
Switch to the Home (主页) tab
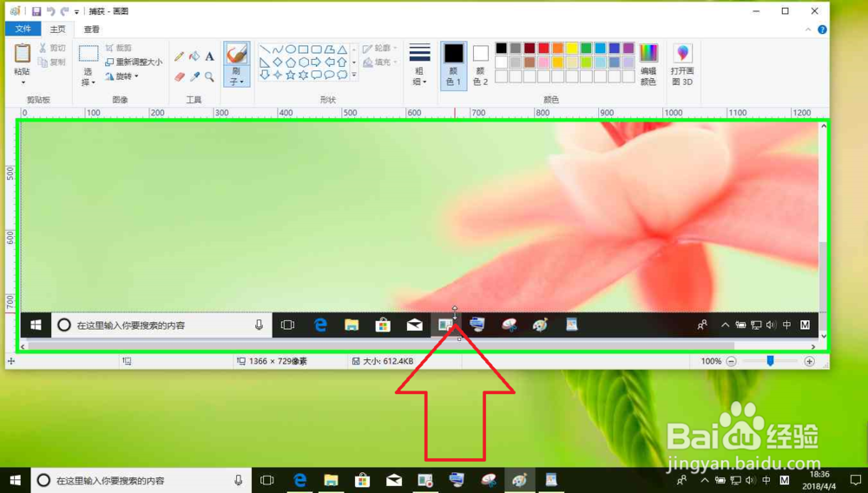57,30
